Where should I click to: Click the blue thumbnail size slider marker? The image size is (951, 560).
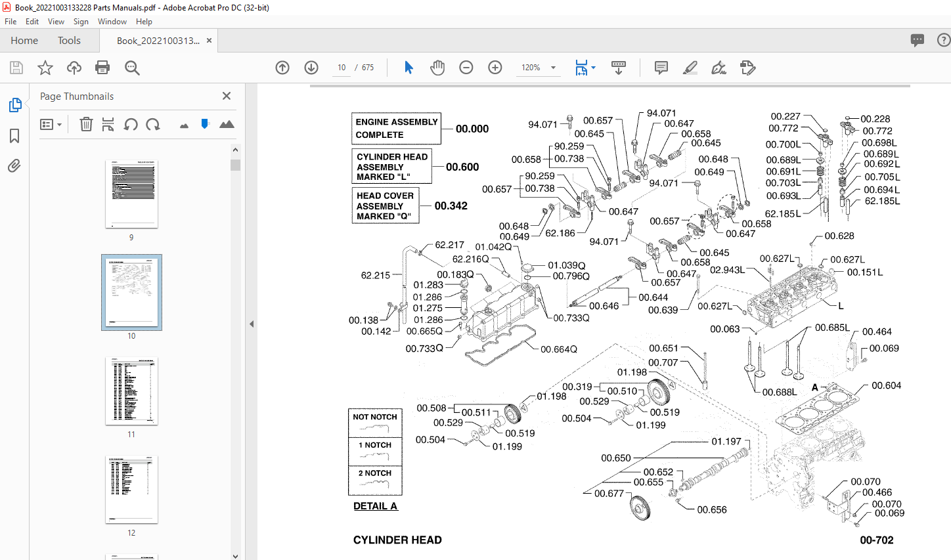click(205, 123)
